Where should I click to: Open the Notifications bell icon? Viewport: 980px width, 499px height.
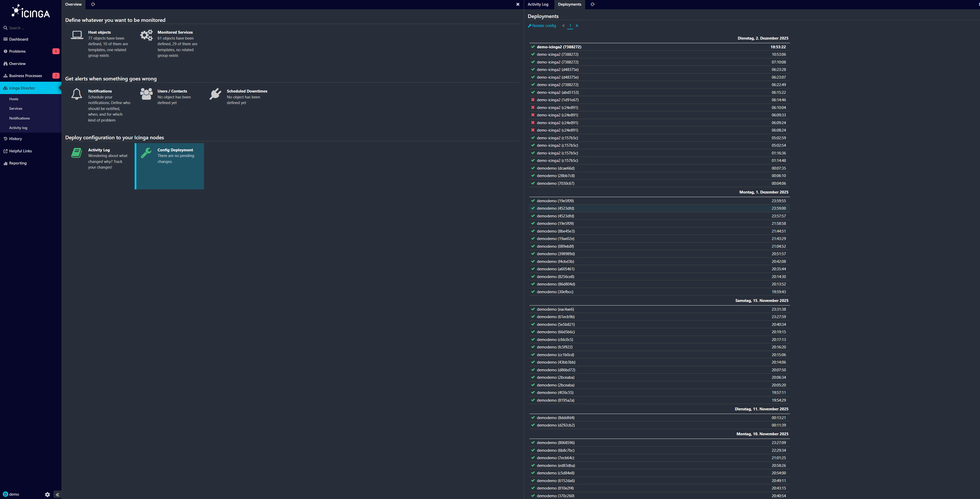[77, 94]
